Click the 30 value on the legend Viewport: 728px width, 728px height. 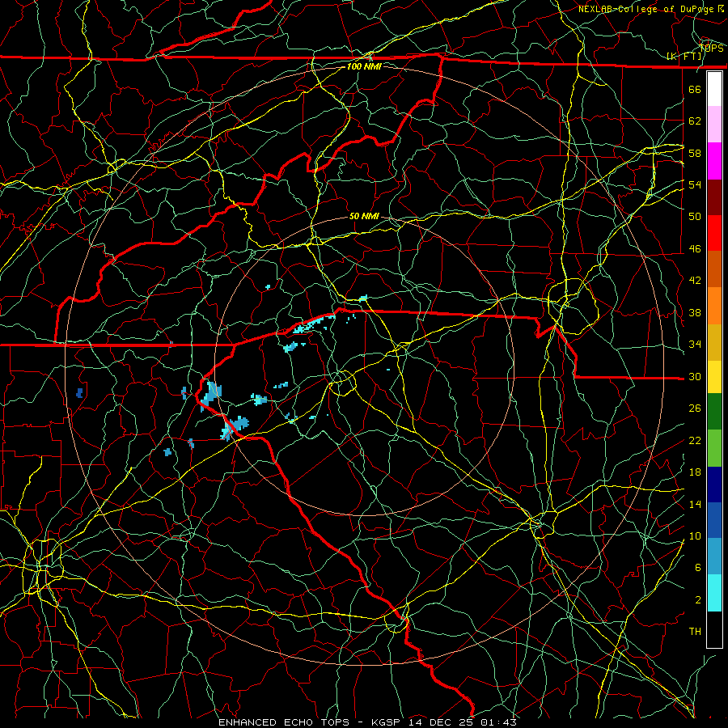(x=695, y=376)
